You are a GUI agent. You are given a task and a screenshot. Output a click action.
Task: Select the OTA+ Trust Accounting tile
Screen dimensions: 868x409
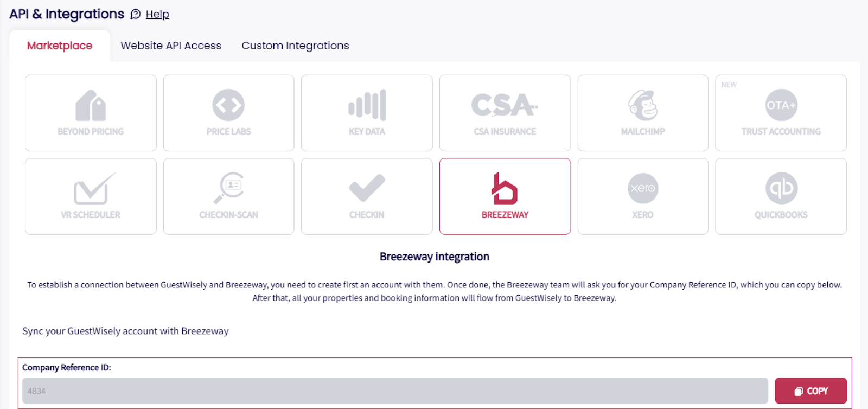781,113
